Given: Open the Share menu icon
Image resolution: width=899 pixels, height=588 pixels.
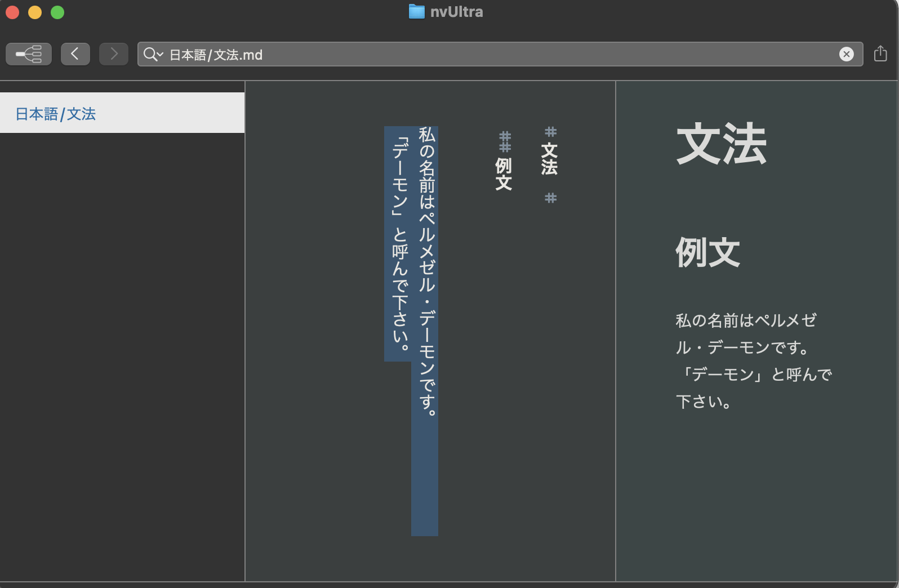Looking at the screenshot, I should 880,54.
